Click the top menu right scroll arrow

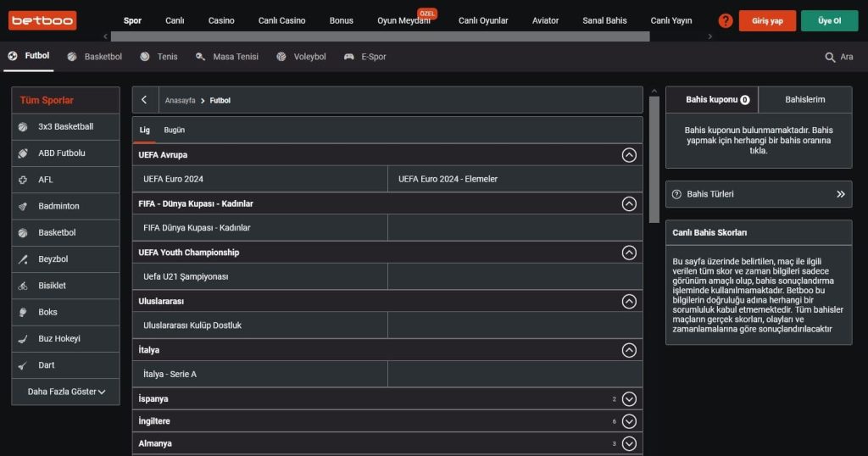tap(710, 36)
